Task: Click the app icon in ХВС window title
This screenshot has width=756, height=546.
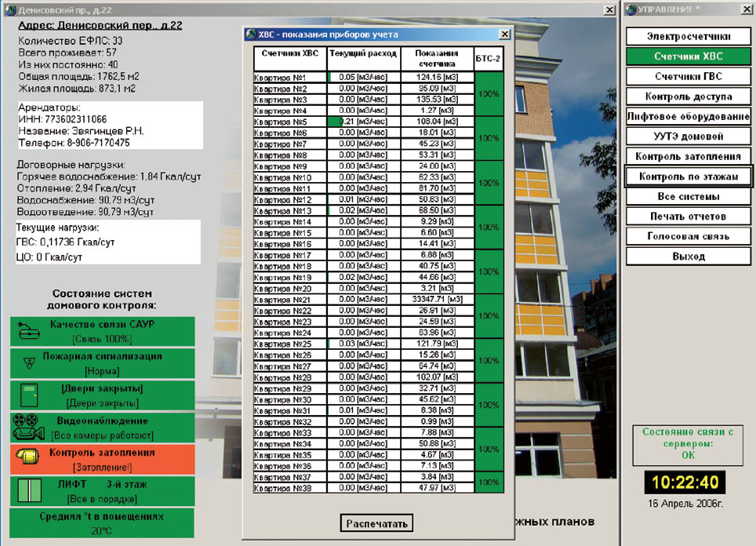Action: click(251, 35)
